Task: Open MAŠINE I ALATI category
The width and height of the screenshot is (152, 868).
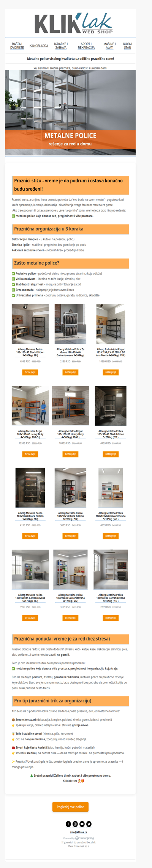Action: [109, 46]
